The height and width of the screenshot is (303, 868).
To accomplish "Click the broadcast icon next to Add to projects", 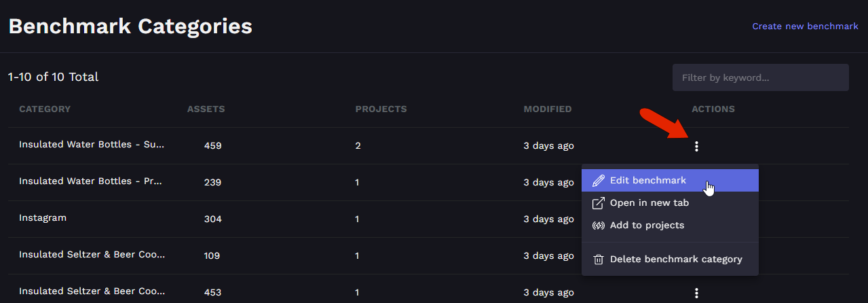I will [599, 226].
